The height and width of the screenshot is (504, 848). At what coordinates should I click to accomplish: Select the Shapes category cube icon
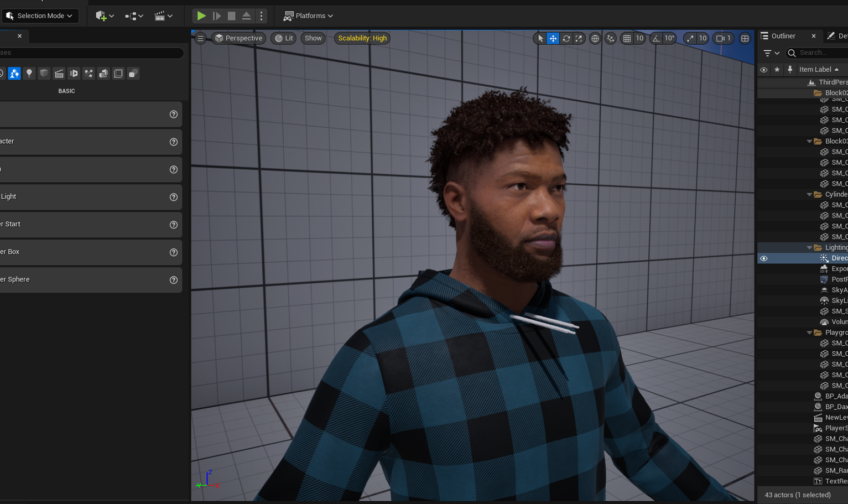(x=44, y=74)
